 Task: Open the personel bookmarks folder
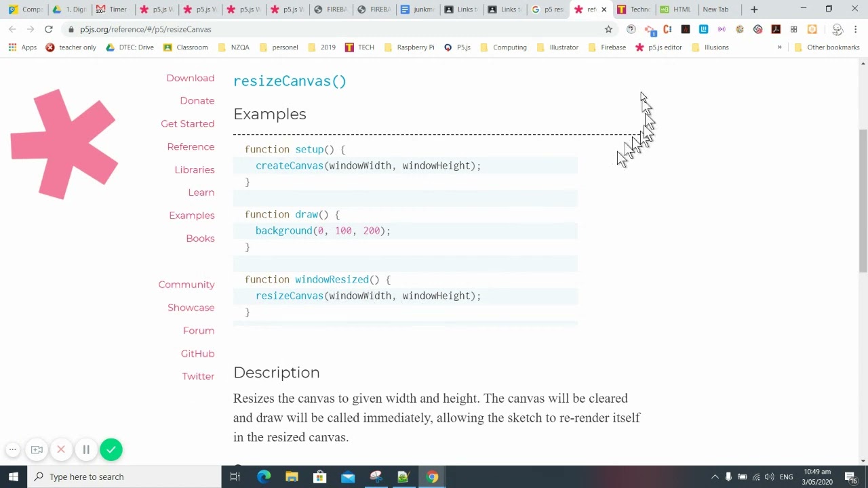pos(279,47)
